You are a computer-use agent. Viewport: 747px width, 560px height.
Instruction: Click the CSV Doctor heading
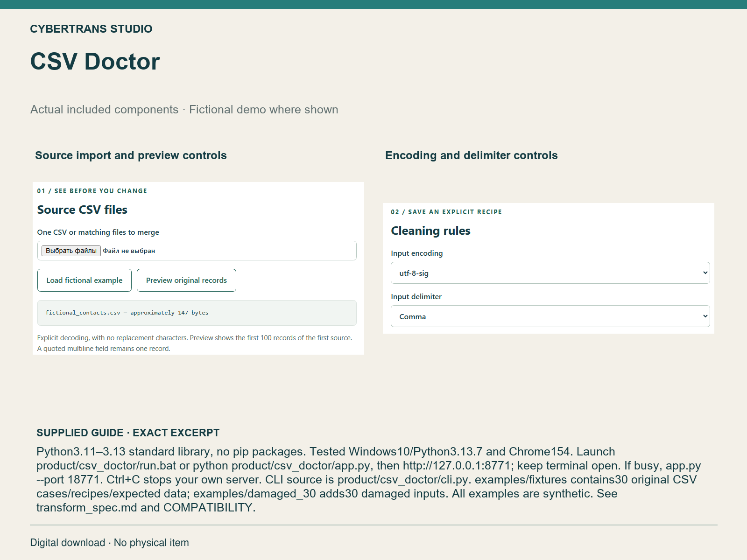point(95,61)
